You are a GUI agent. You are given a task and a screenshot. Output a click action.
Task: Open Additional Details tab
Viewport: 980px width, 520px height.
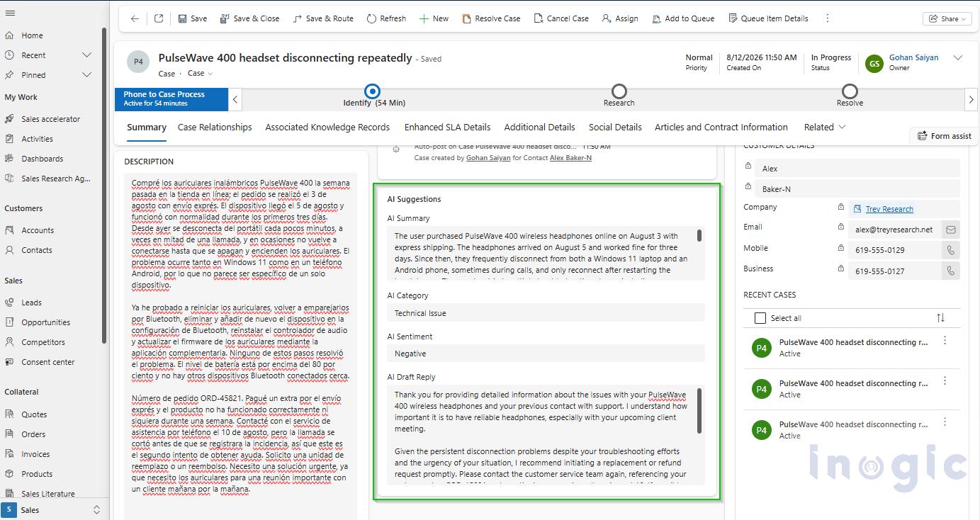(x=539, y=128)
